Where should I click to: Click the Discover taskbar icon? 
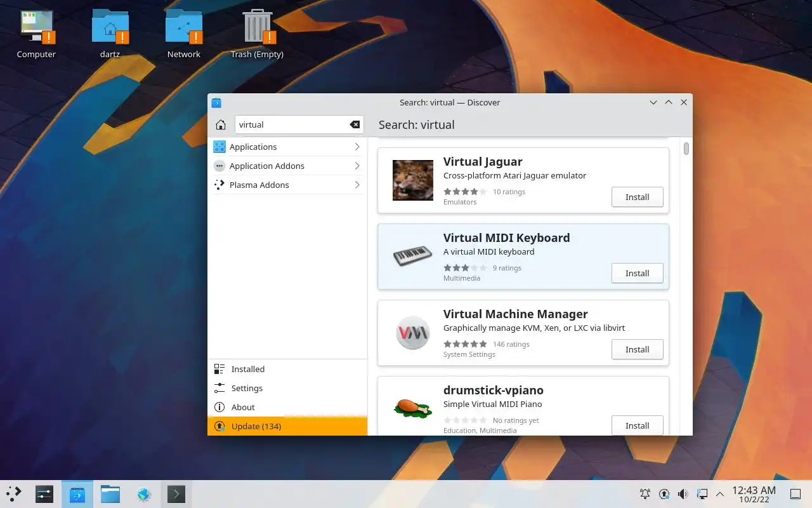(77, 494)
